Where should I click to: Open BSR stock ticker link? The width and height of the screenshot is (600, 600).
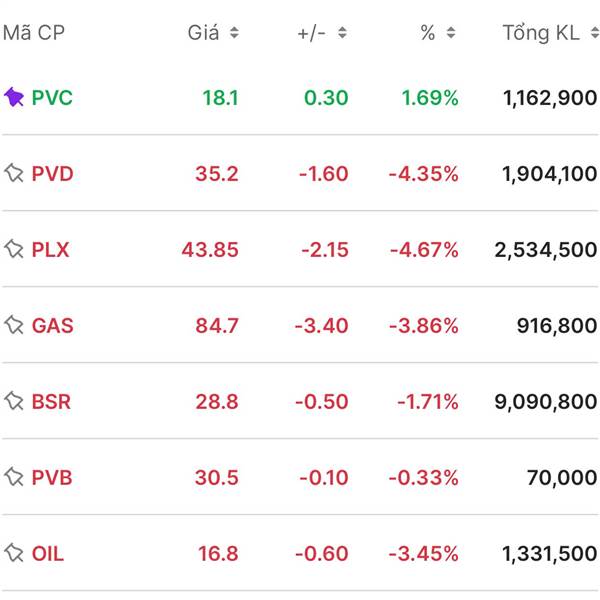tap(51, 402)
